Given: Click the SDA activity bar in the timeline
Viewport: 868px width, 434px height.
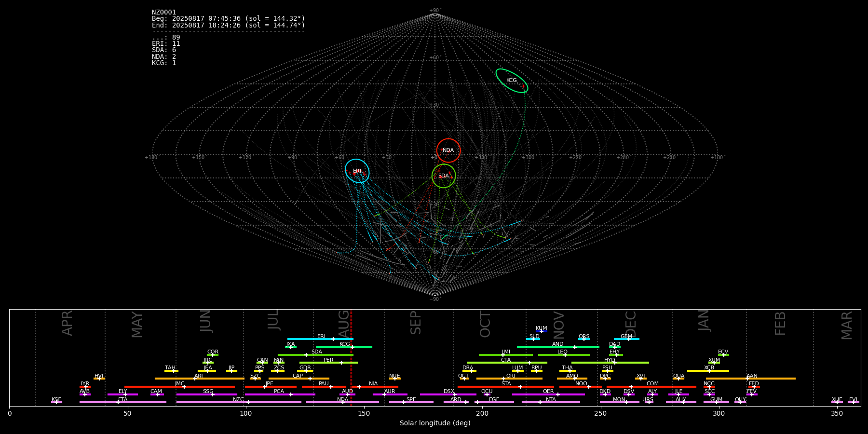Looking at the screenshot, I should point(315,355).
